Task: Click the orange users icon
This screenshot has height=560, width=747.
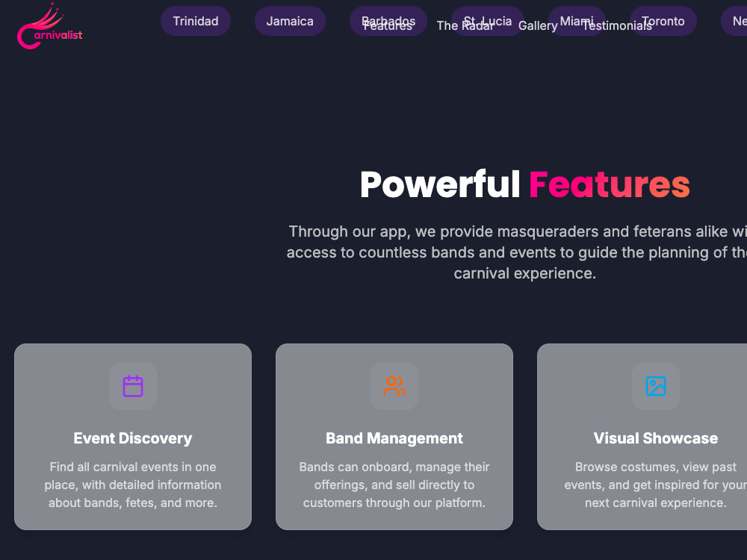Action: coord(394,386)
